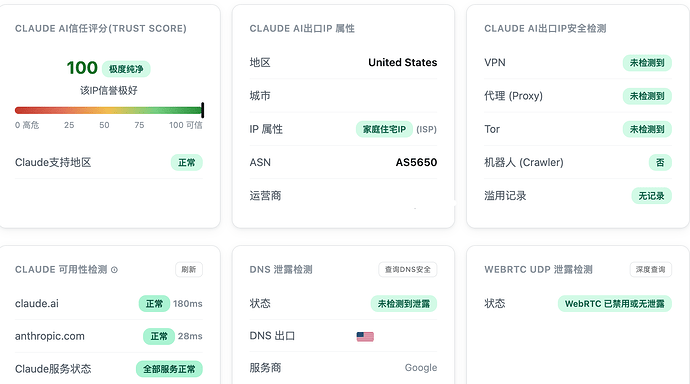Click the 未检测到泄露 DNS status badge
690x384 pixels.
click(404, 304)
